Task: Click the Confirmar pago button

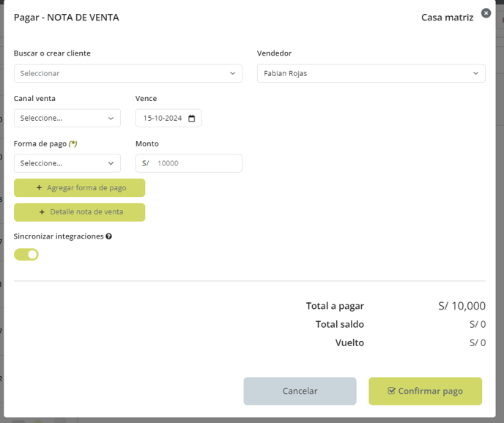Action: pyautogui.click(x=425, y=391)
